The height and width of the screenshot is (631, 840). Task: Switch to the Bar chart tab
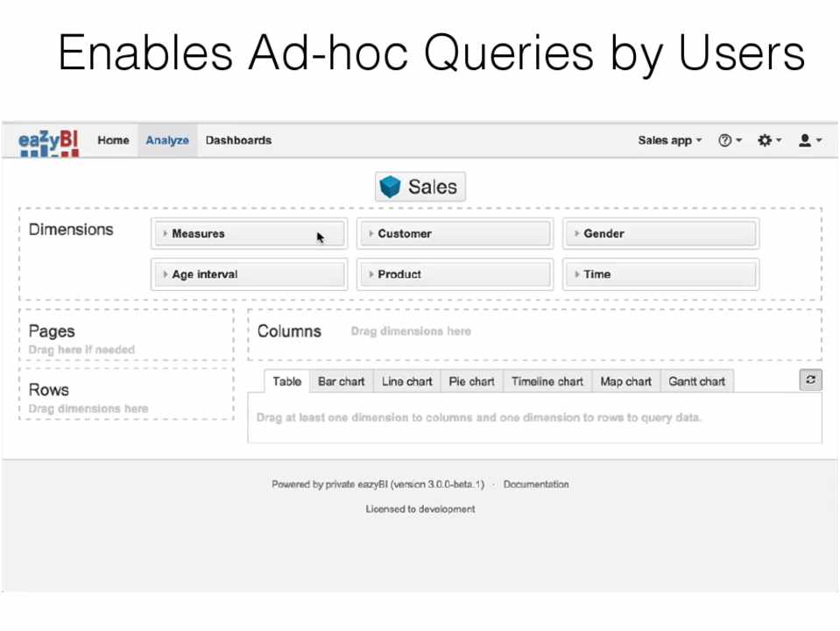[341, 381]
